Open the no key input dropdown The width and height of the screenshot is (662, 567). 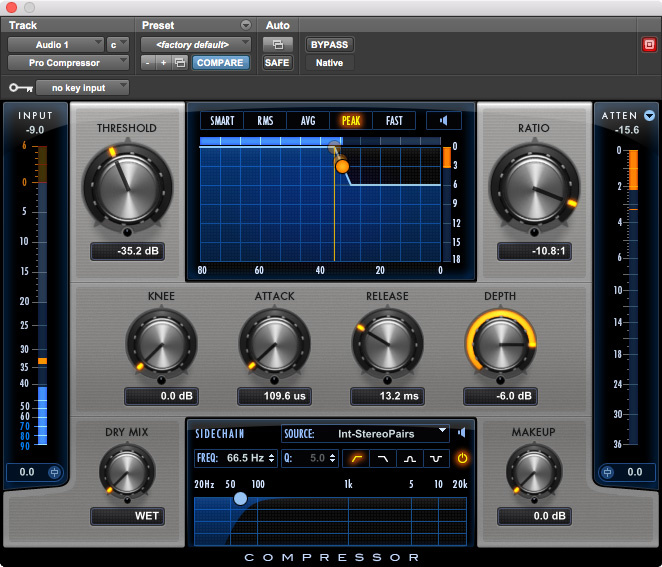82,88
